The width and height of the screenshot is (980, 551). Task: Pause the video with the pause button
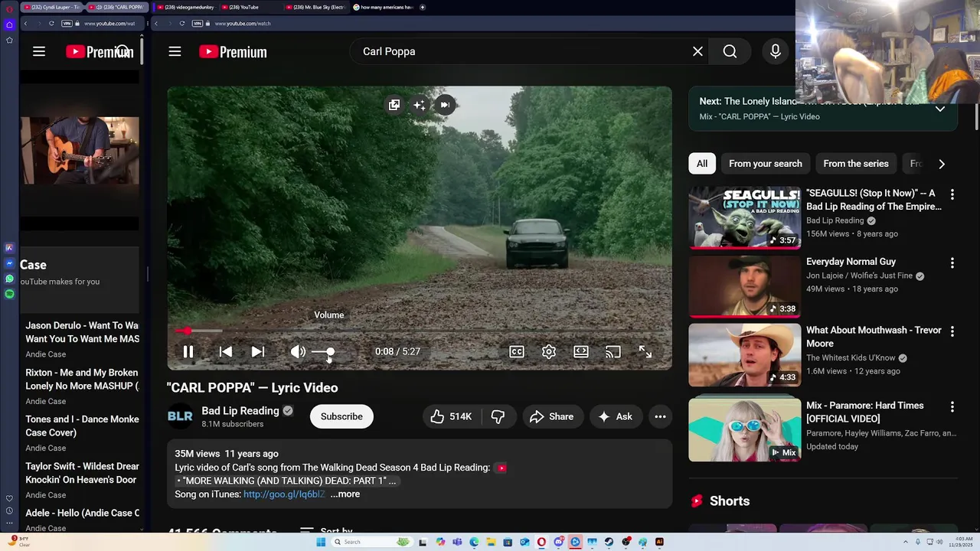[x=188, y=352]
